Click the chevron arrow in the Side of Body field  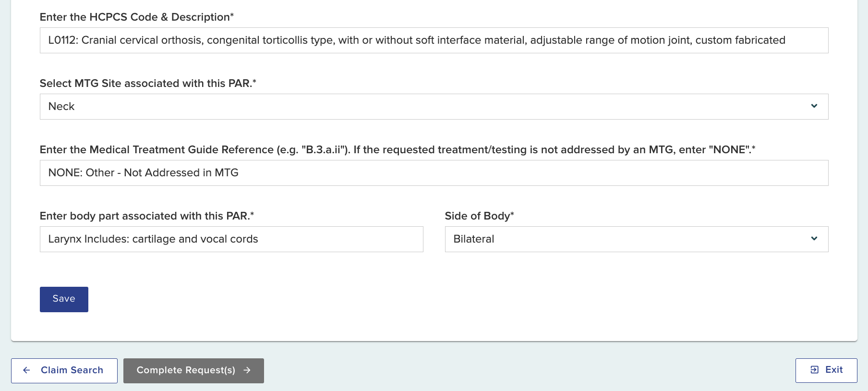814,239
